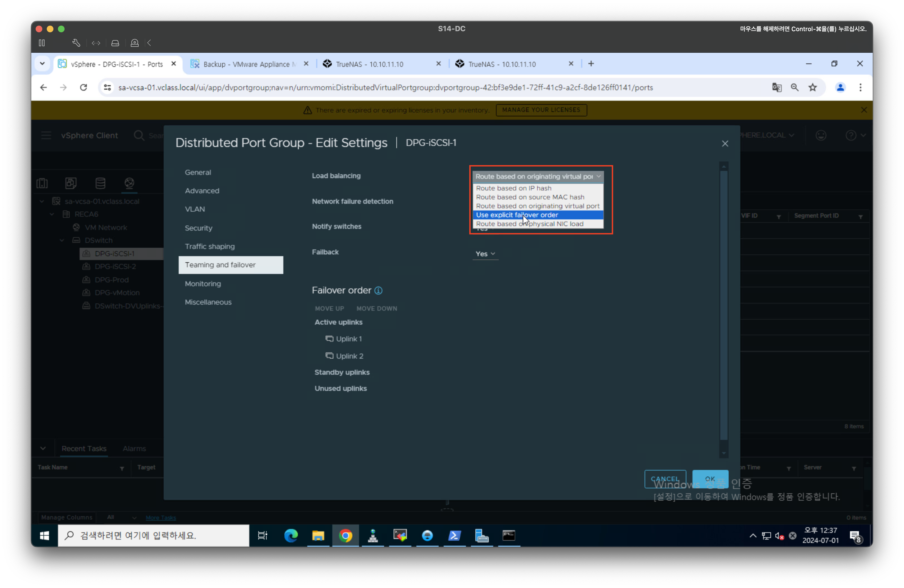This screenshot has width=904, height=588.
Task: Switch to TrueNAS 10.10.11.10 browser tab
Action: click(x=369, y=64)
